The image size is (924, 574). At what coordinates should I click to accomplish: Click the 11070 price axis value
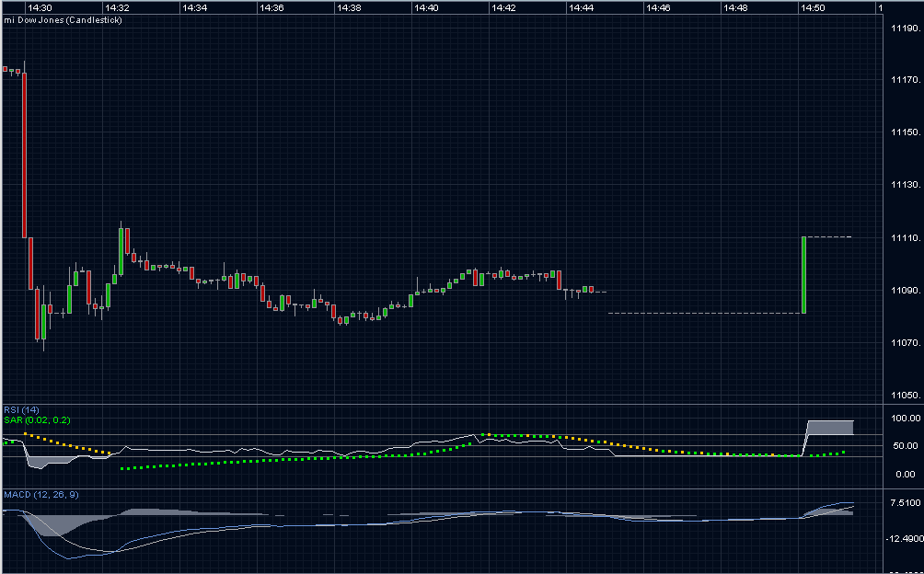pos(906,342)
